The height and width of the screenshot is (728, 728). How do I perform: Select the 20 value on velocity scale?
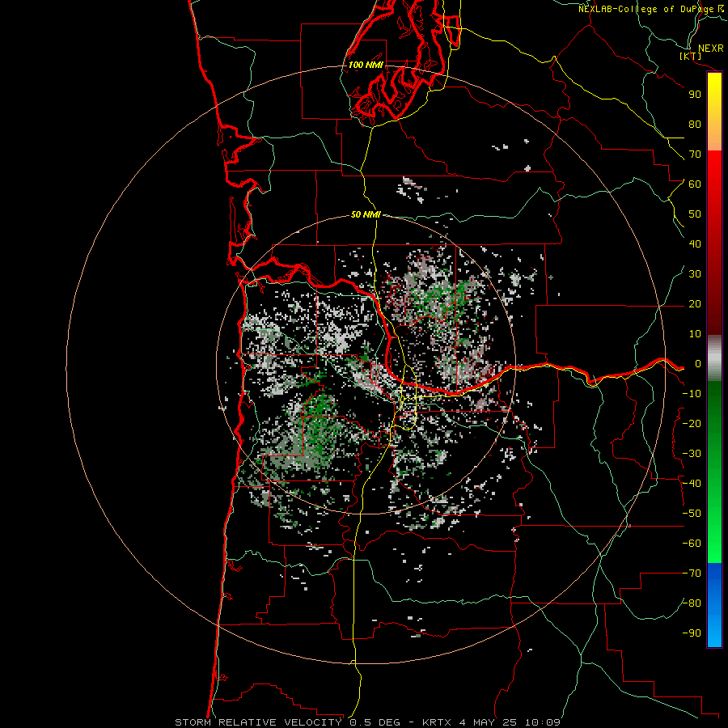(695, 304)
